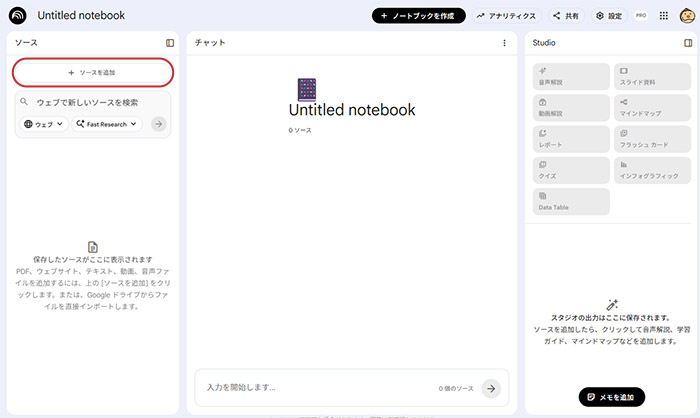Viewport: 700px width, 418px height.
Task: Click the 共有 share button
Action: click(x=566, y=16)
